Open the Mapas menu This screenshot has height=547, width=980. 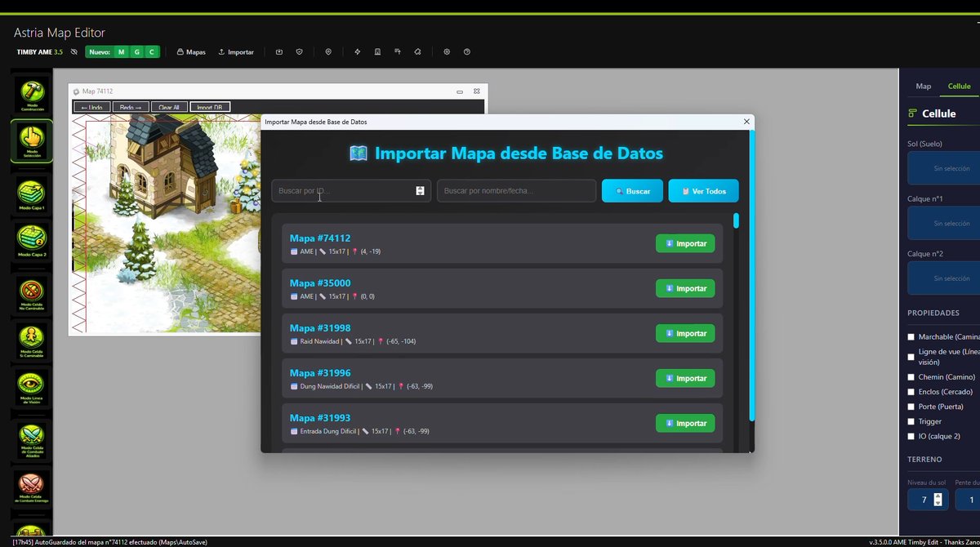[x=191, y=52]
